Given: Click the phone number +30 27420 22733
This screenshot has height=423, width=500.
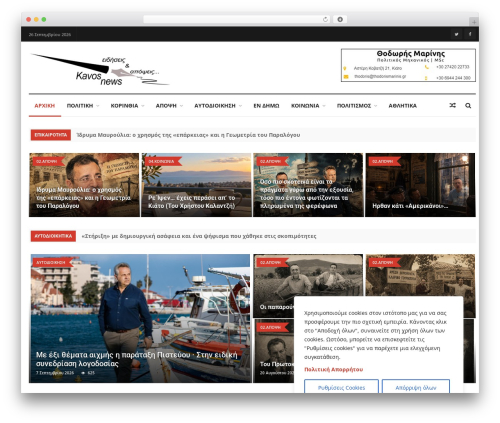Looking at the screenshot, I should (x=452, y=67).
